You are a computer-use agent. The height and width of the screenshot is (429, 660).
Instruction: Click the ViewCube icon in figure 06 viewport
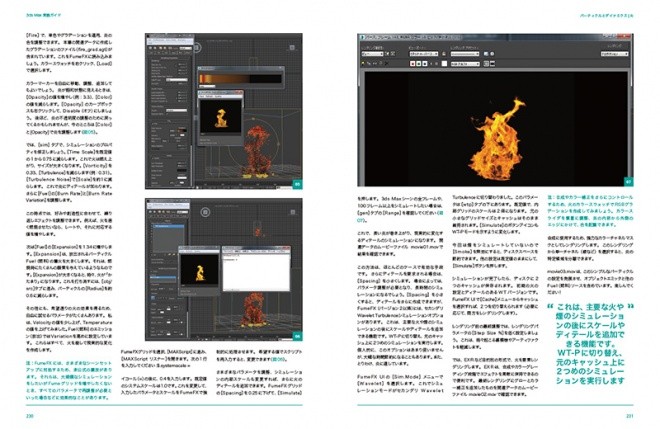293,212
